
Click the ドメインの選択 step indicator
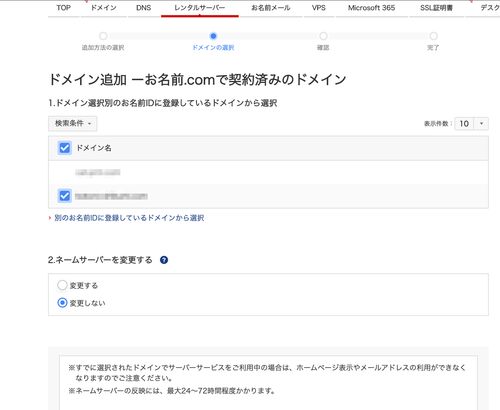pos(213,36)
